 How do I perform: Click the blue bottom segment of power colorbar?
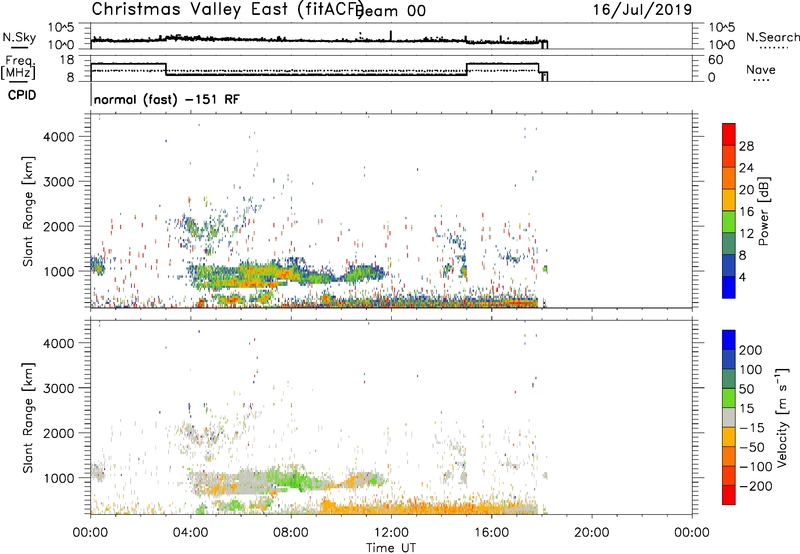pos(729,287)
